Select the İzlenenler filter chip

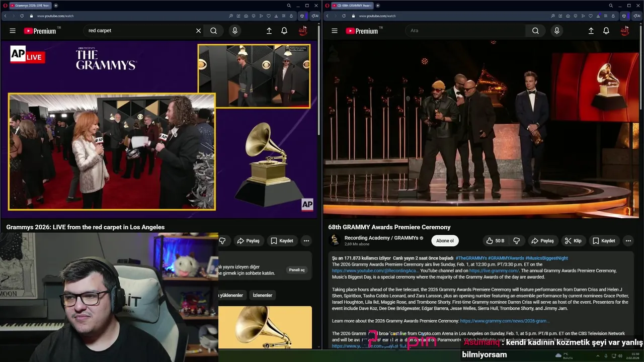pos(262,295)
